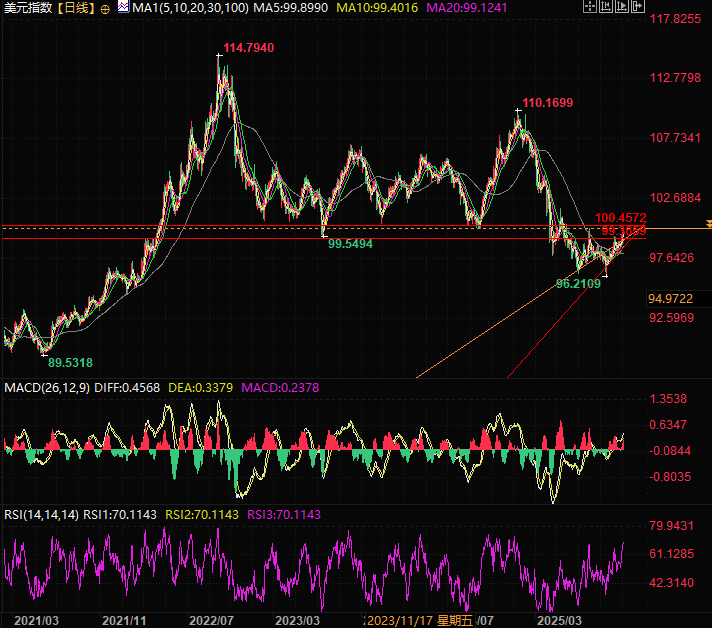
Task: Click the 107.7341 price axis value
Action: click(675, 138)
